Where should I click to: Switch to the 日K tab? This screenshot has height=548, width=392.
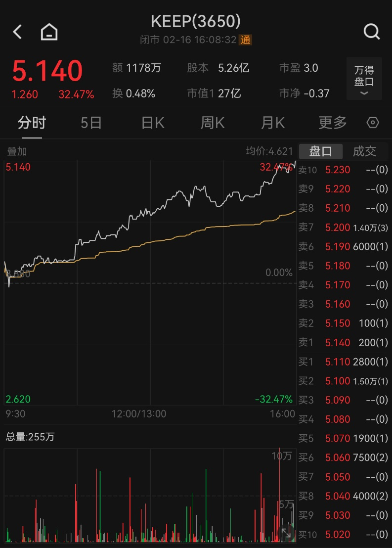click(153, 123)
